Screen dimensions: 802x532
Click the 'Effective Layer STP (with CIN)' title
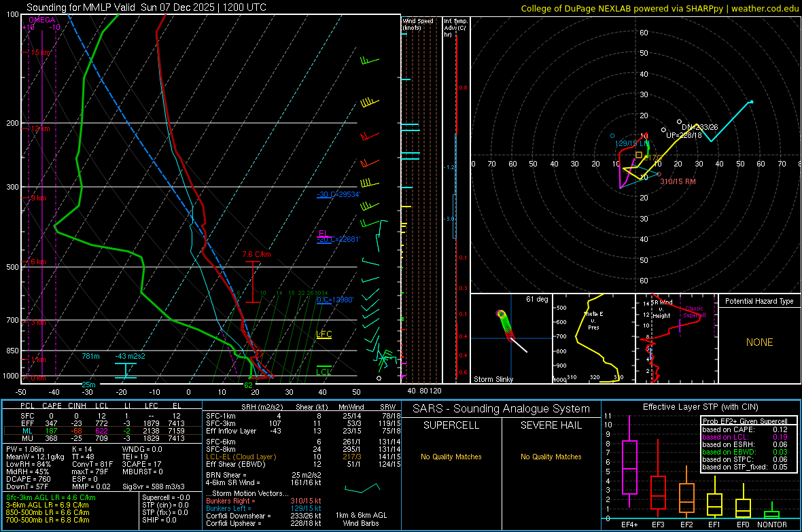pos(700,407)
